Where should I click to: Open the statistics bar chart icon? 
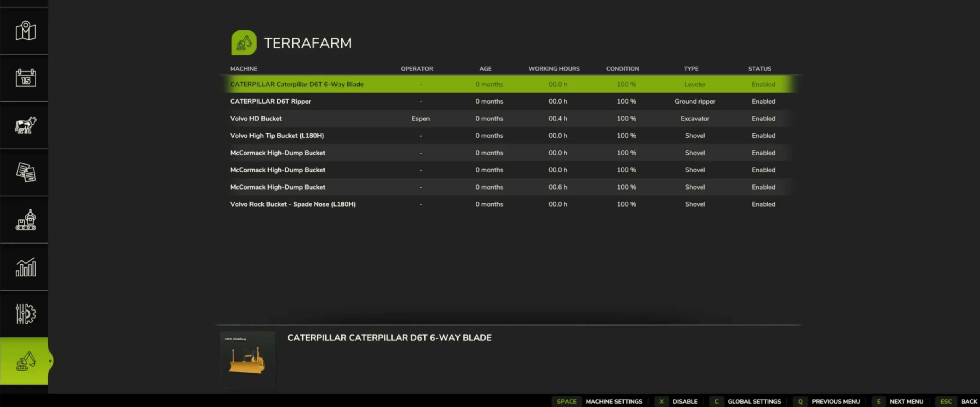tap(25, 267)
